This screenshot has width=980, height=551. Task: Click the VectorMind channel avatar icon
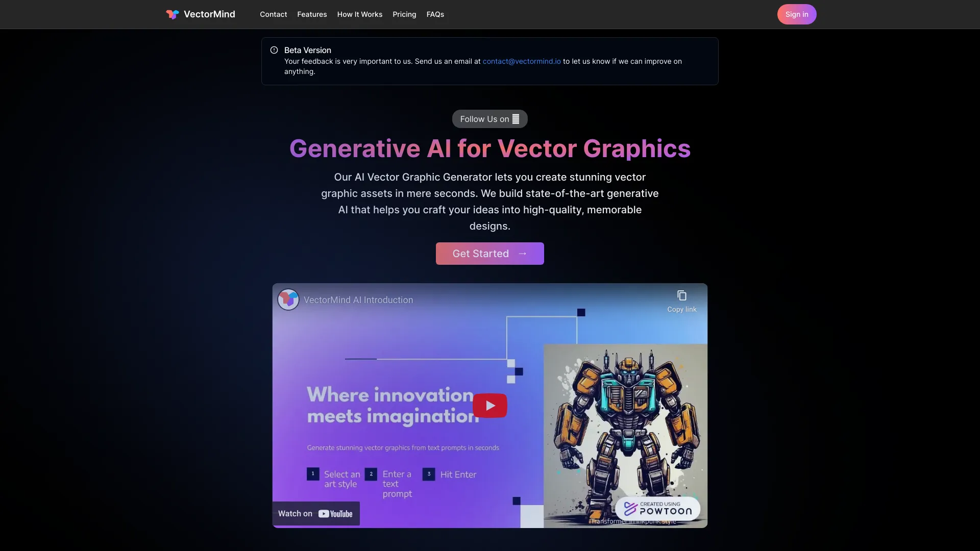coord(287,299)
